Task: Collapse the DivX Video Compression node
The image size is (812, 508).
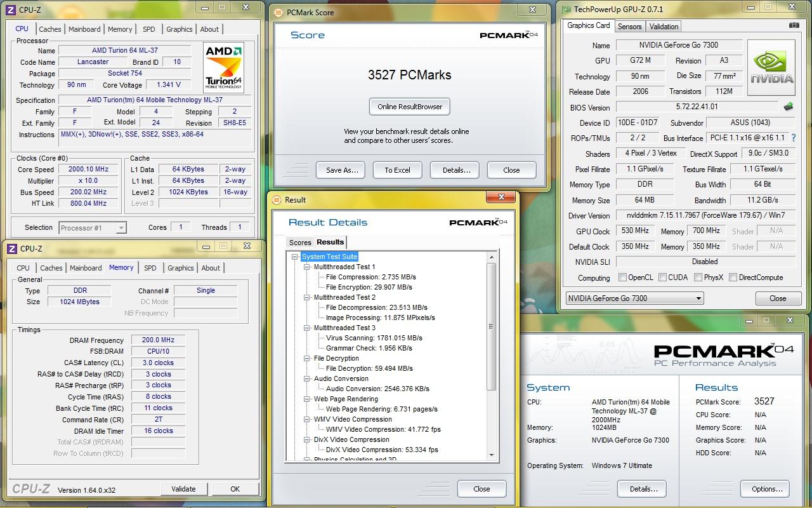Action: point(307,439)
